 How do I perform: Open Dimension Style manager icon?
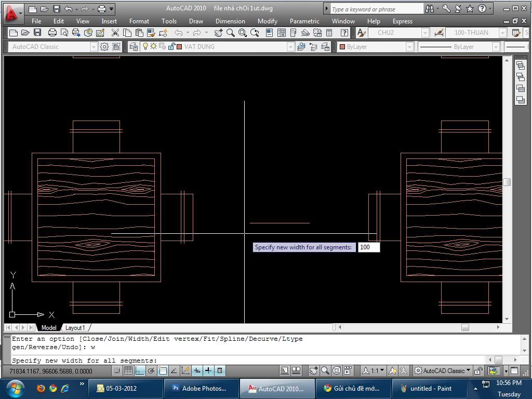438,33
